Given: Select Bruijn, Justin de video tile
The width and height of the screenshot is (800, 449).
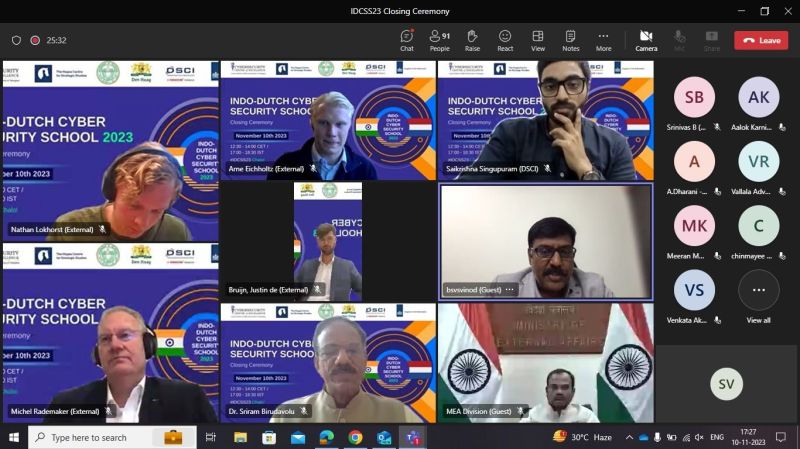Looking at the screenshot, I should [x=328, y=241].
